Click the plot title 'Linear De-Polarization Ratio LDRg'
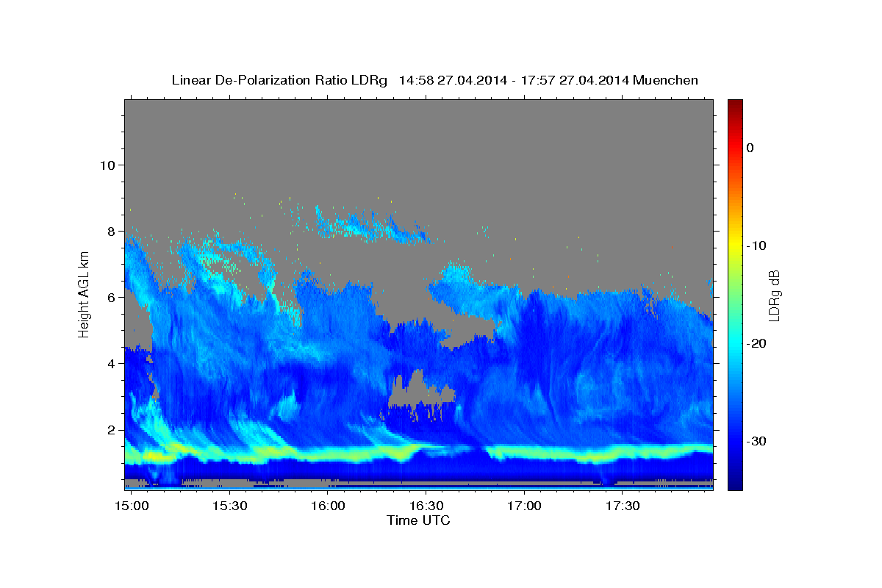 tap(279, 80)
